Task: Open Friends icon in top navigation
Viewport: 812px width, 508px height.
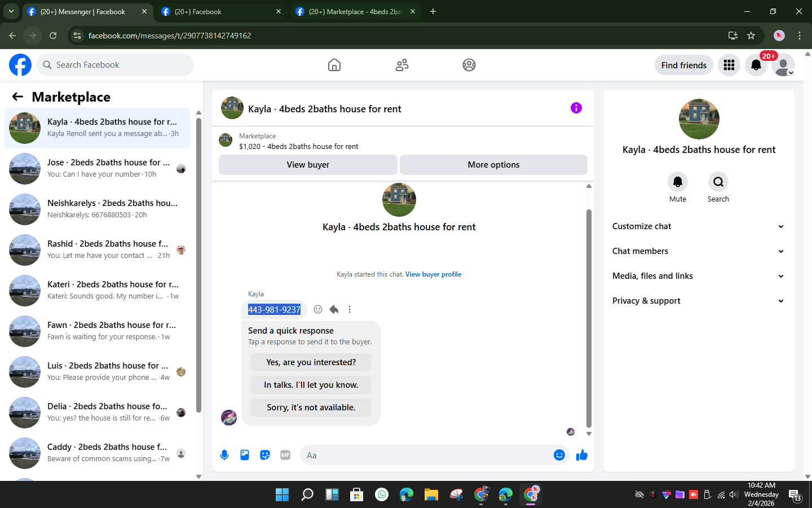Action: pos(402,65)
